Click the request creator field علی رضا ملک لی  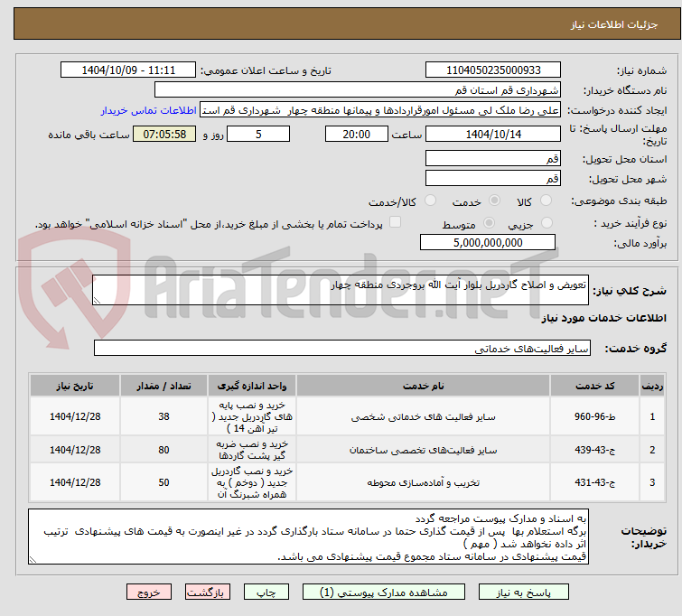(x=379, y=110)
